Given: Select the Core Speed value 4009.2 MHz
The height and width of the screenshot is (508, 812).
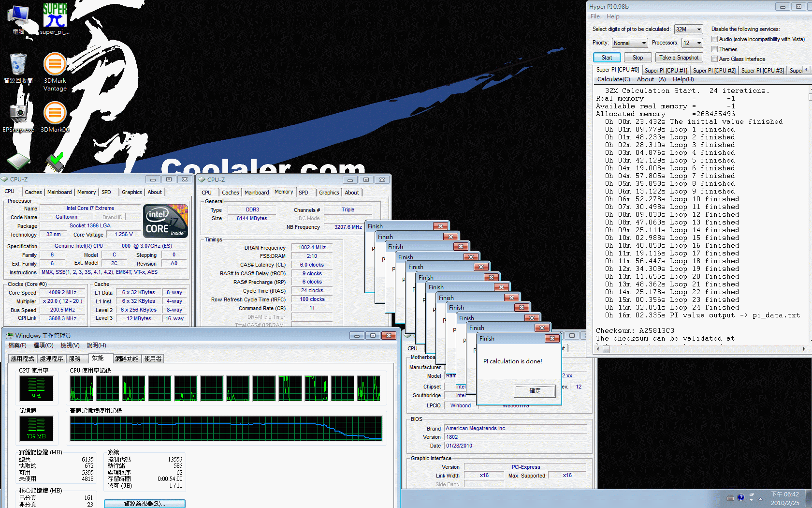Looking at the screenshot, I should tap(63, 292).
